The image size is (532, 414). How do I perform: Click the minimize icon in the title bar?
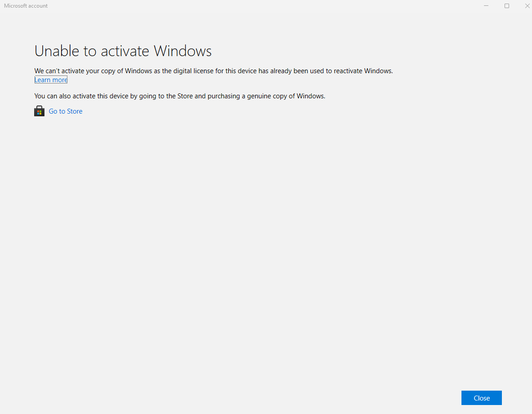click(486, 6)
